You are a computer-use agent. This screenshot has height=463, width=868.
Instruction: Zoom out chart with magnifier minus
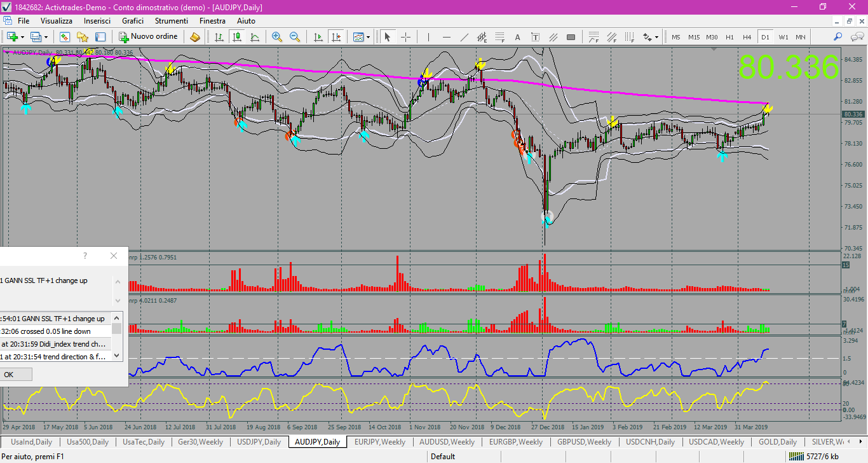click(294, 37)
